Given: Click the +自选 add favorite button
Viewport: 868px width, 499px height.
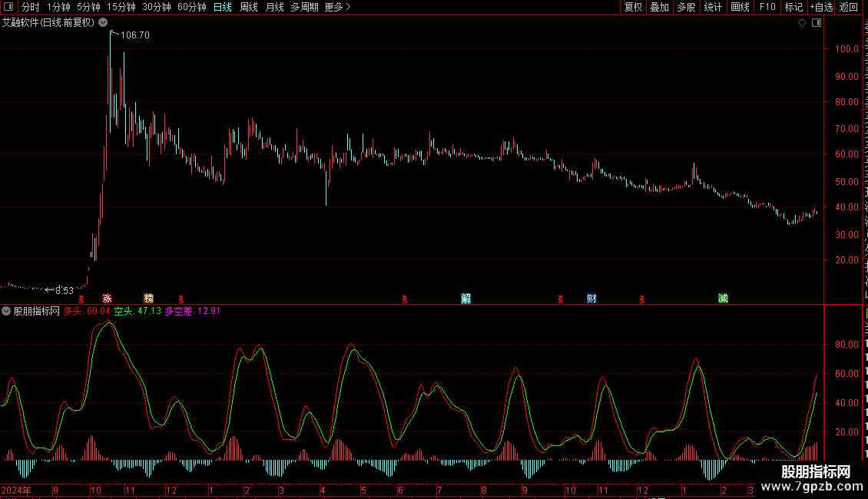Looking at the screenshot, I should click(x=821, y=7).
